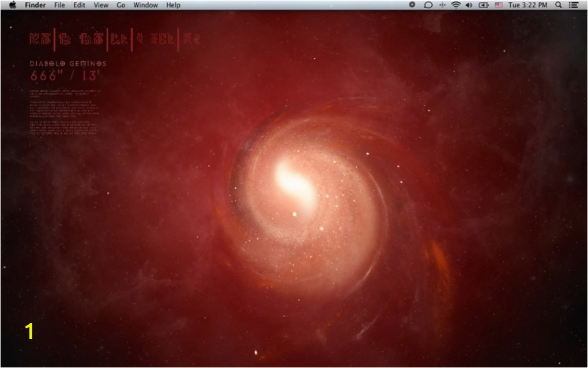Open the Help menu

click(x=174, y=5)
